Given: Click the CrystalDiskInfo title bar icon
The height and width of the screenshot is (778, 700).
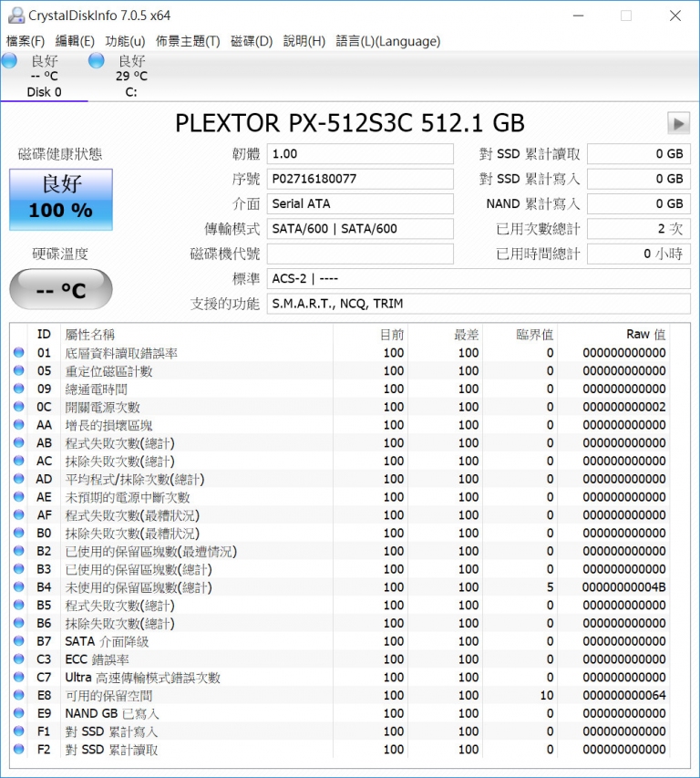Looking at the screenshot, I should pyautogui.click(x=15, y=16).
